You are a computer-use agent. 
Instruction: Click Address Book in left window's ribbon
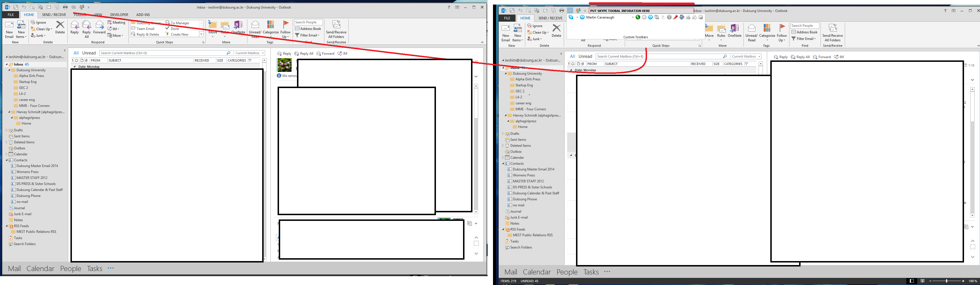(308, 28)
